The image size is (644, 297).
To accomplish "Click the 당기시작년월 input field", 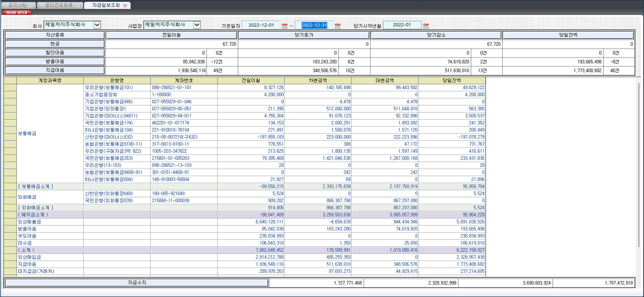I will point(402,25).
